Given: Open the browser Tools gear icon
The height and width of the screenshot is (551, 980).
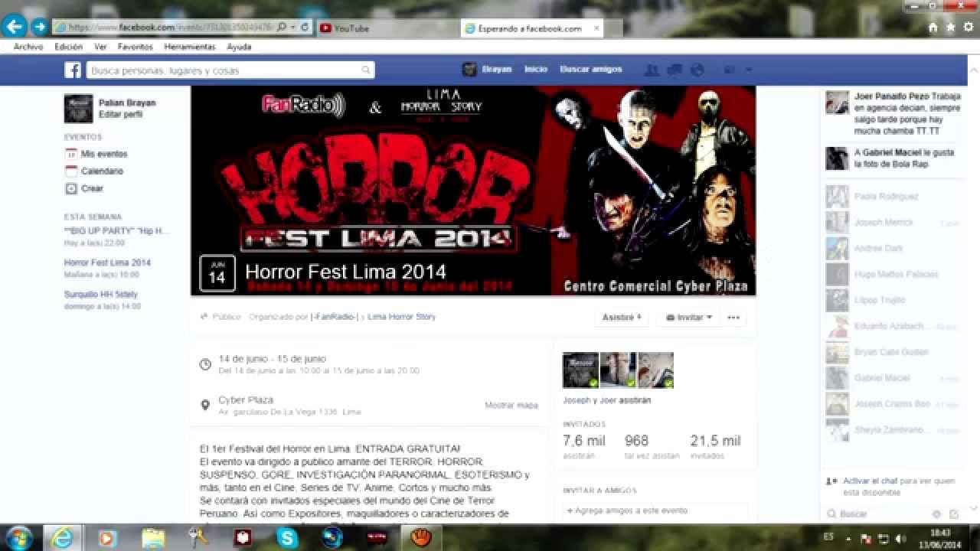Looking at the screenshot, I should (x=969, y=27).
